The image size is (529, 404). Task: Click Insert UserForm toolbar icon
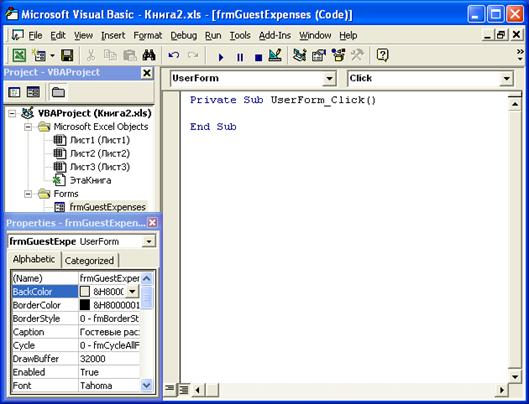[39, 55]
